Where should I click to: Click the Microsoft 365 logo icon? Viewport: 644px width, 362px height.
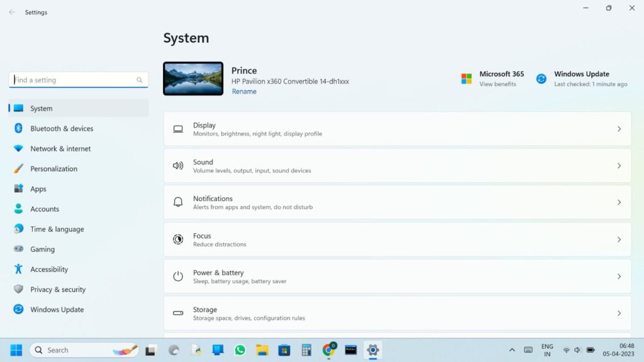[467, 79]
